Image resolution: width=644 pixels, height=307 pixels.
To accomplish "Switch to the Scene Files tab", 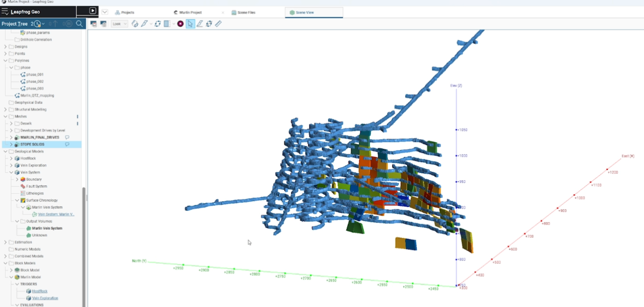I will (x=246, y=12).
